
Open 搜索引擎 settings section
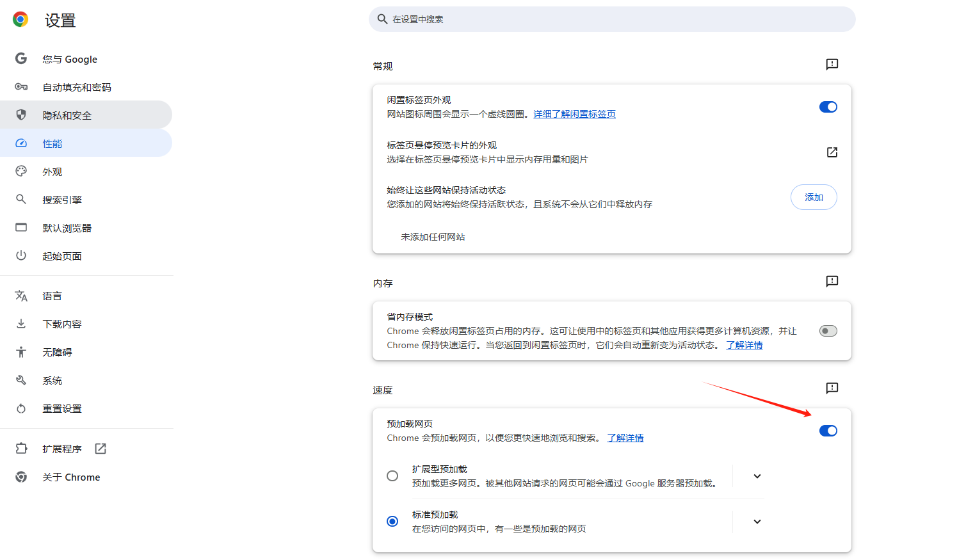point(86,200)
